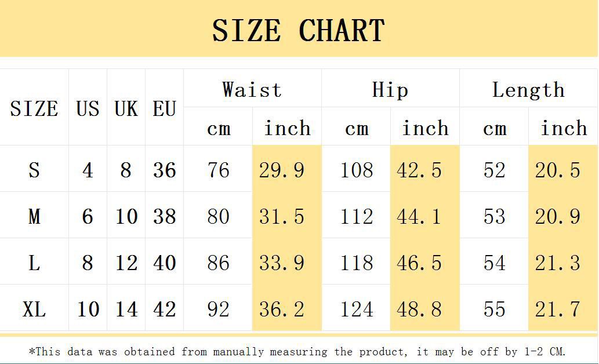The width and height of the screenshot is (599, 364).
Task: Click the SIZE column header
Action: coord(34,108)
